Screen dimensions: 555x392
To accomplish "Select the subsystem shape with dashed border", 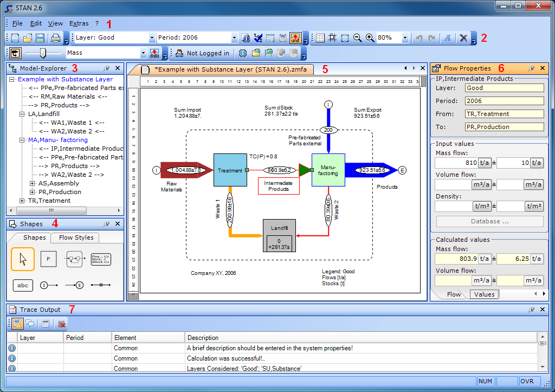I will click(74, 259).
